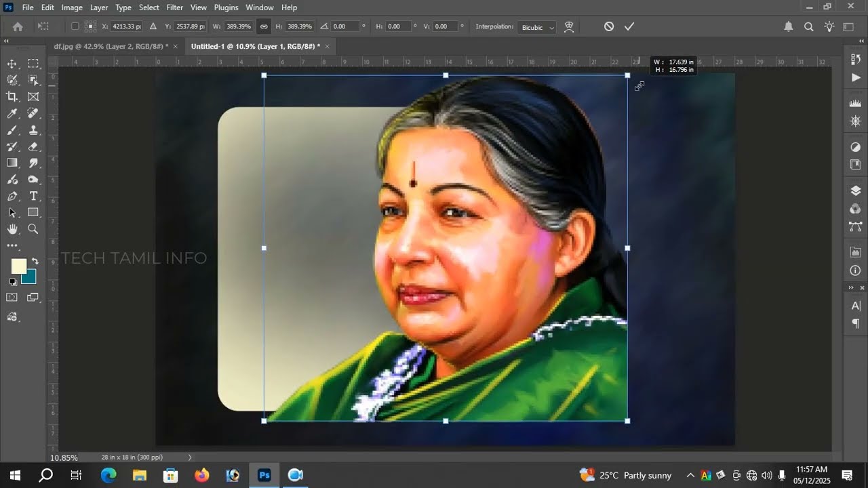The image size is (868, 488).
Task: Select the Horizontal Type tool
Action: coord(33,196)
